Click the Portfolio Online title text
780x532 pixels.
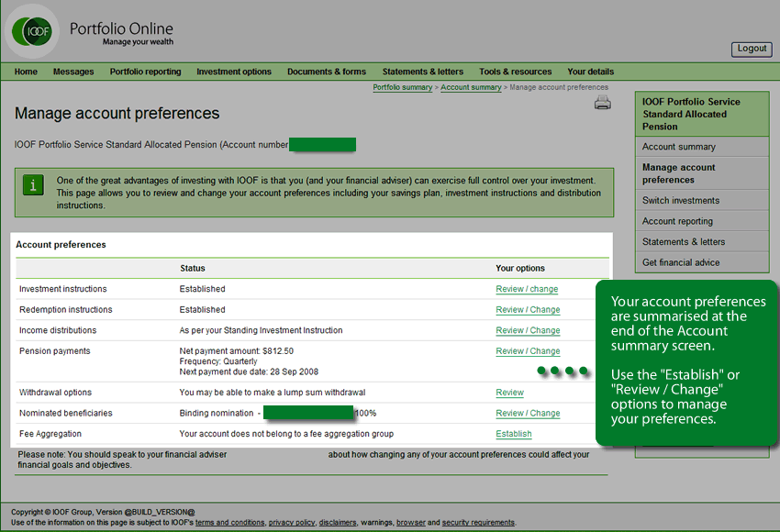(x=121, y=28)
